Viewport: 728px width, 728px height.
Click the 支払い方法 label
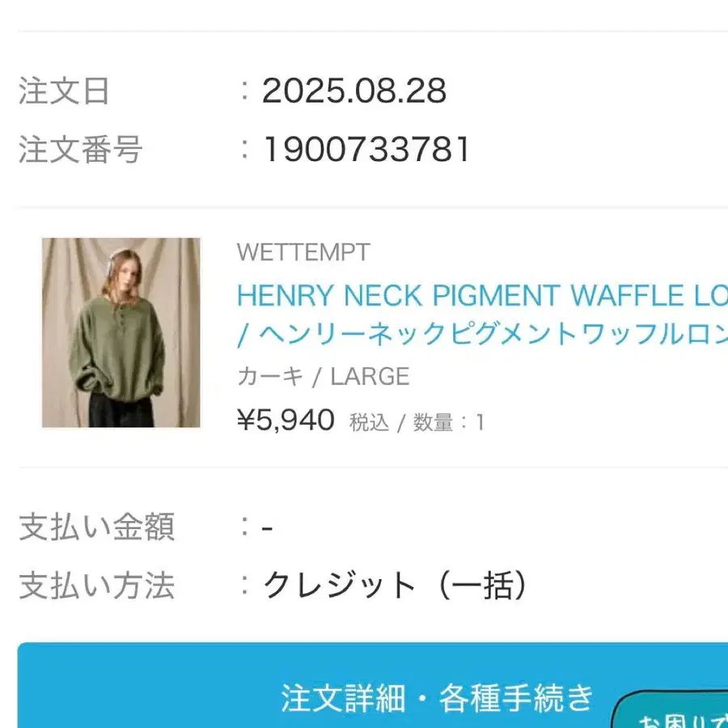[97, 586]
